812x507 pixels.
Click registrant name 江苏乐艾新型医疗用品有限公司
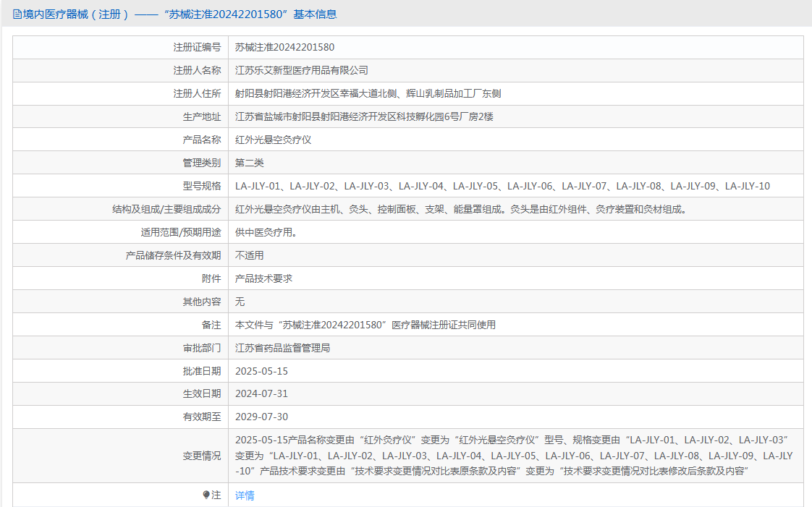click(301, 70)
